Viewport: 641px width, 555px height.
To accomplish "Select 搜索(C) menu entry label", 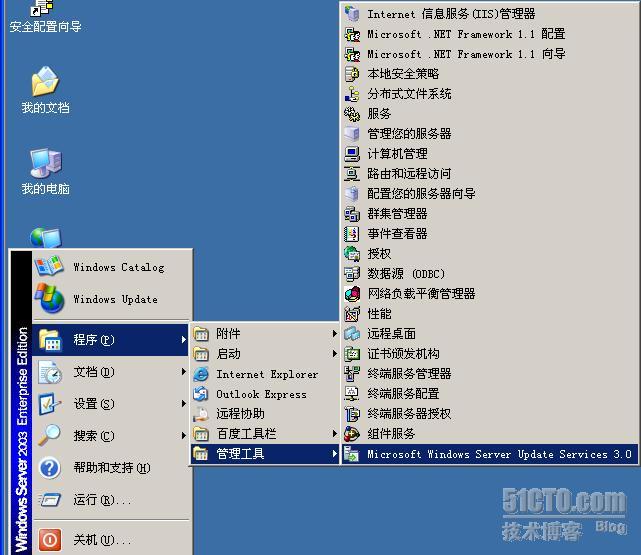I will coord(94,436).
